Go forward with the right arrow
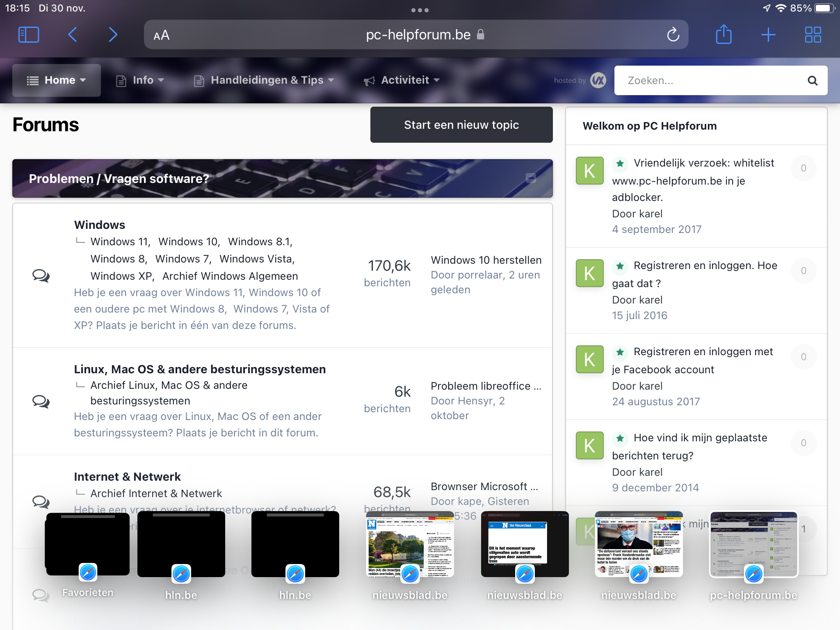 pos(113,35)
